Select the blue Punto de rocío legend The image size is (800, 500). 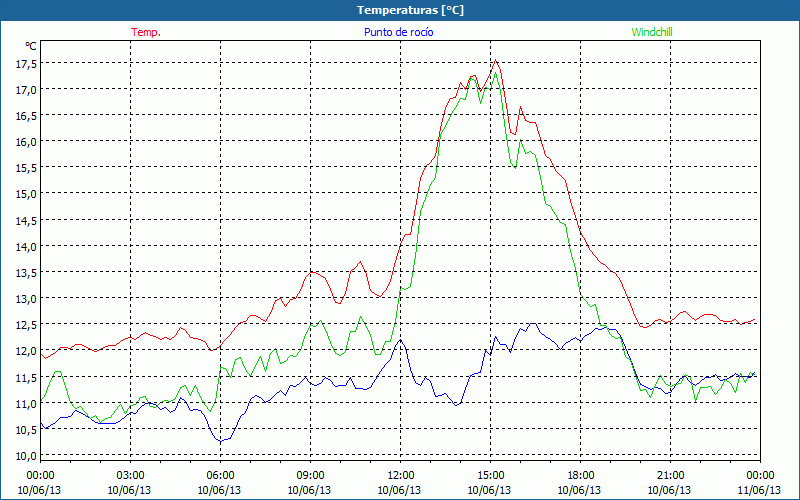tap(398, 32)
